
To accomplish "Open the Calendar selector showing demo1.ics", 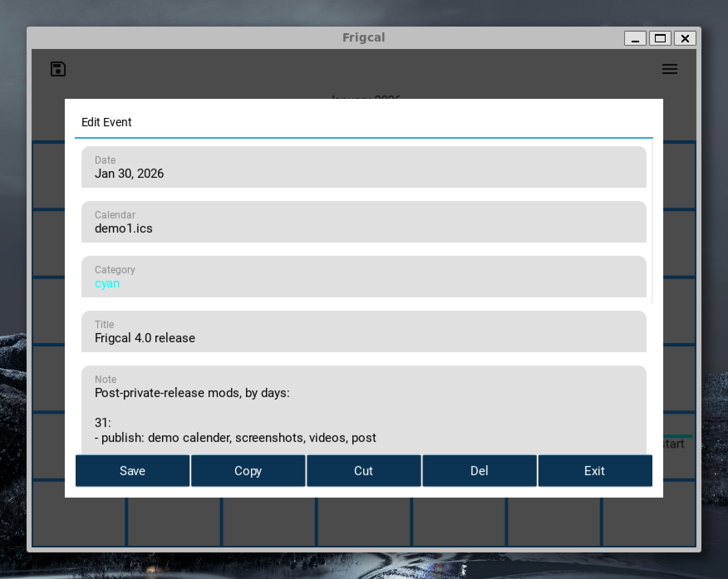I will click(364, 222).
